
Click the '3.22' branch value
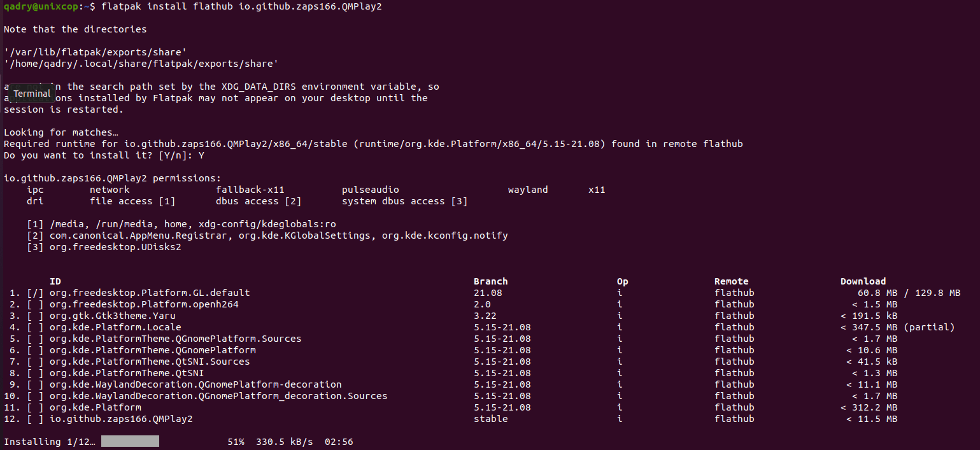(x=485, y=316)
